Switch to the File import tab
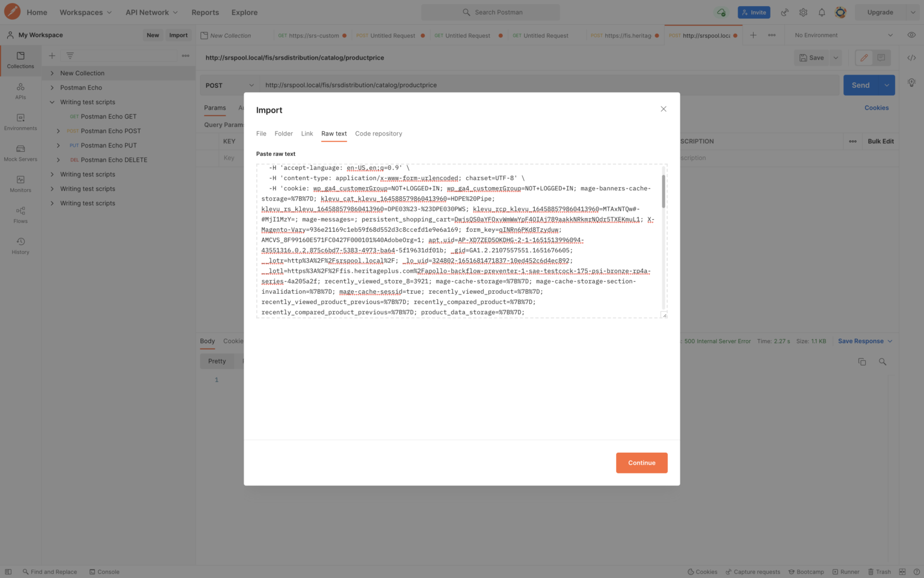 [x=261, y=134]
